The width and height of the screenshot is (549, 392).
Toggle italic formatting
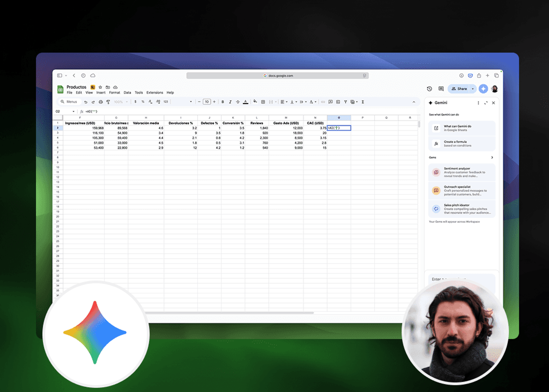point(230,102)
